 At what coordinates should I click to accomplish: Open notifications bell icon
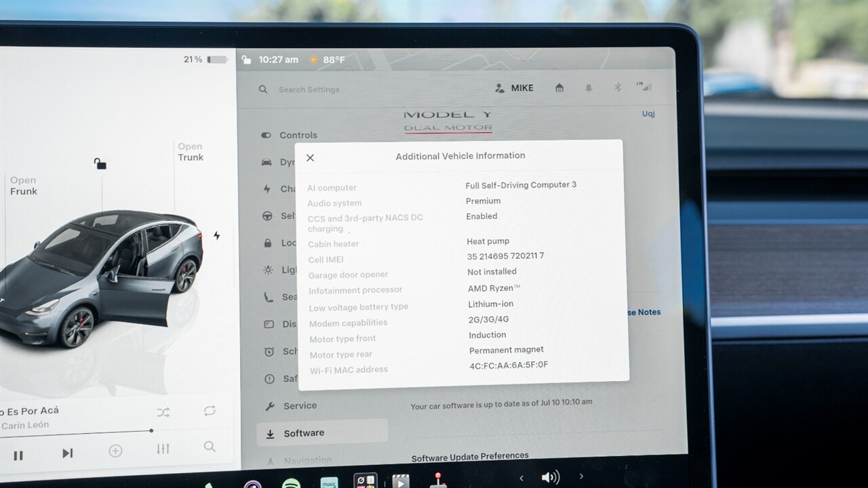[589, 88]
